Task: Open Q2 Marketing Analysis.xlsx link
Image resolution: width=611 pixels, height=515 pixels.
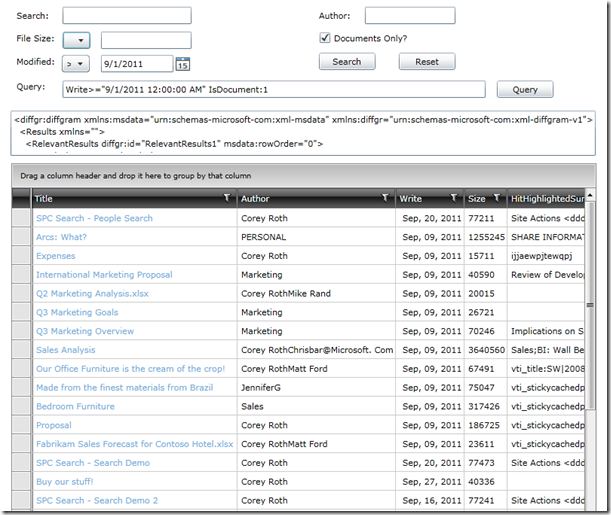Action: coord(92,293)
